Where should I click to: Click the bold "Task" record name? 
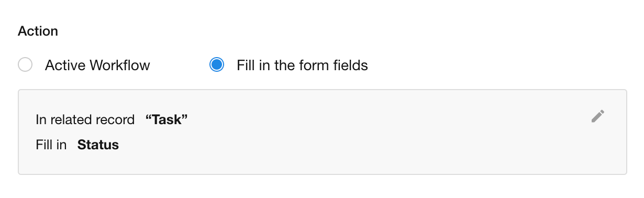pyautogui.click(x=166, y=120)
